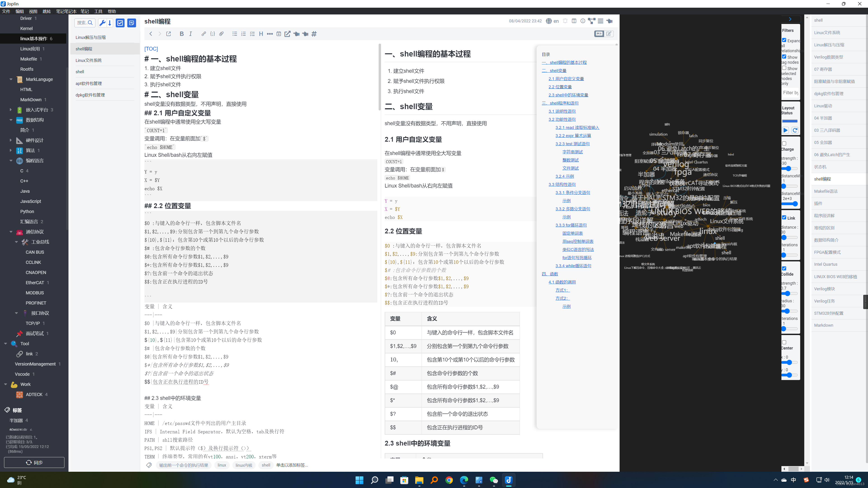Create a new note with the note button
868x488 pixels.
click(x=132, y=23)
